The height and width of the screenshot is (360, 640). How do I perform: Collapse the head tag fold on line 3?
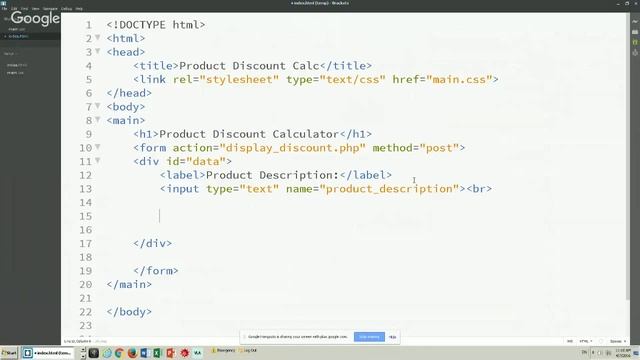click(98, 51)
